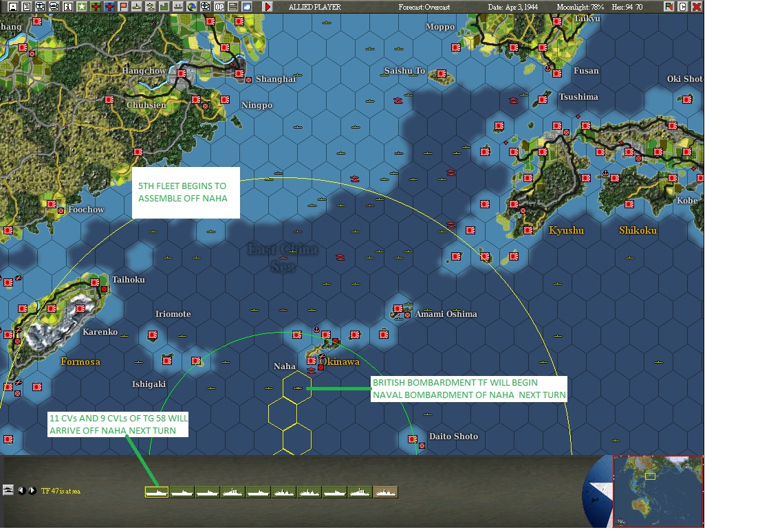The image size is (782, 532).
Task: Click the crosshair target toolbar icon
Action: coord(205,6)
